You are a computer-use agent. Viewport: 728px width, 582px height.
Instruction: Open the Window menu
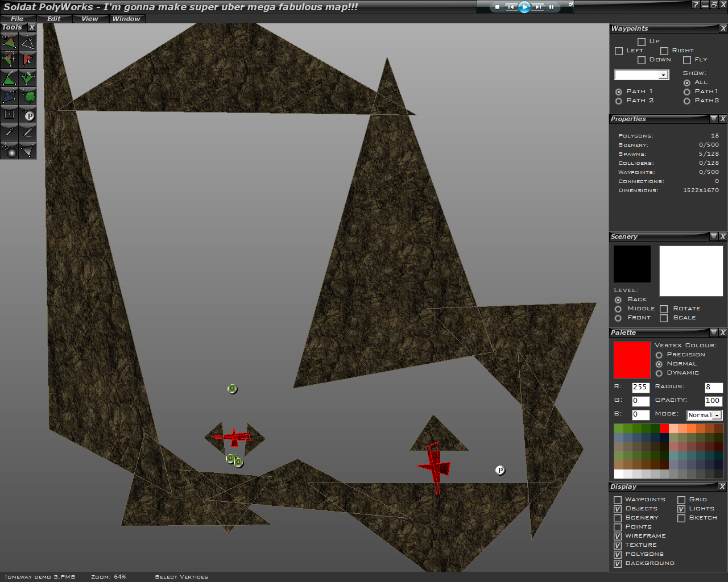pyautogui.click(x=126, y=19)
